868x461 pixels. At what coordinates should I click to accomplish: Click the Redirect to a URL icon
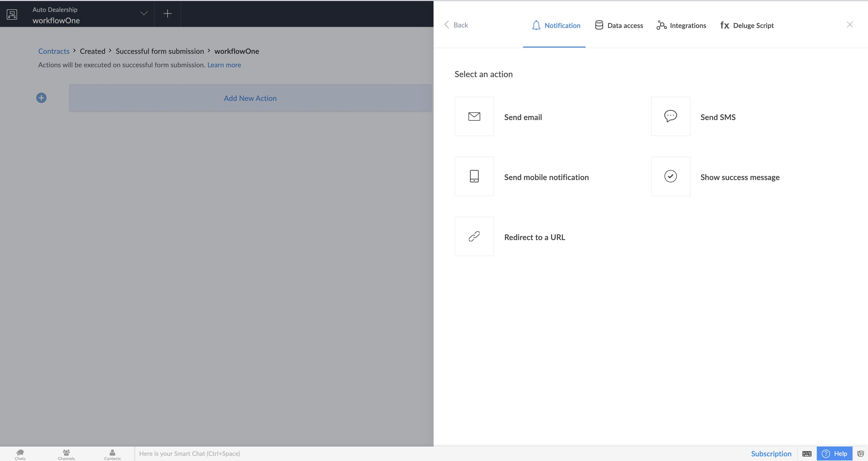click(x=474, y=236)
